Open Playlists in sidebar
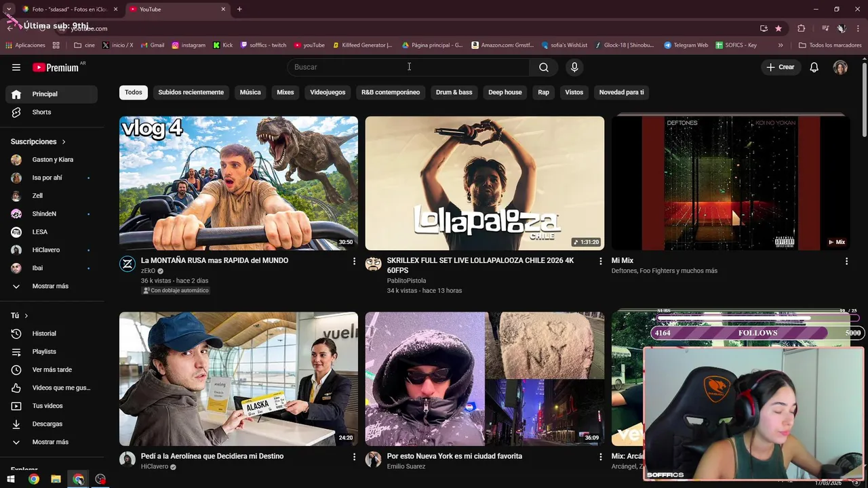 (52, 352)
